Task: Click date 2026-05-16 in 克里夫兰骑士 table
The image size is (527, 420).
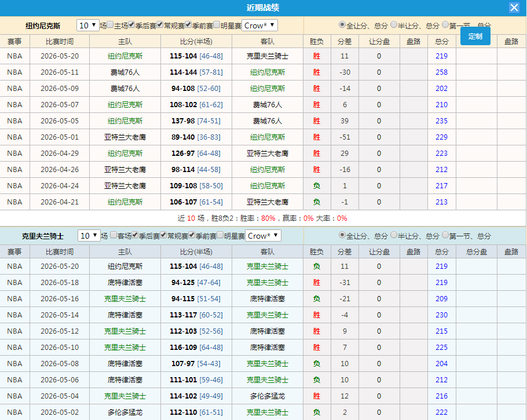Action: click(x=60, y=298)
